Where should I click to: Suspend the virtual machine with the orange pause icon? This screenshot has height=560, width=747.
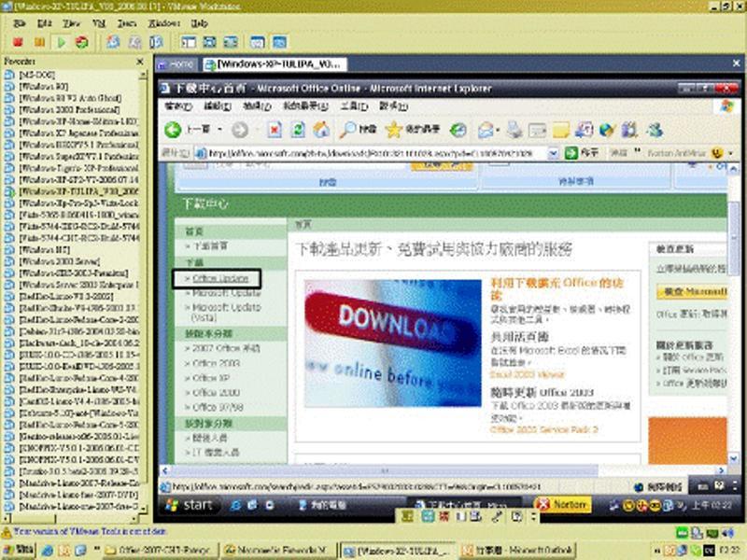click(x=39, y=42)
